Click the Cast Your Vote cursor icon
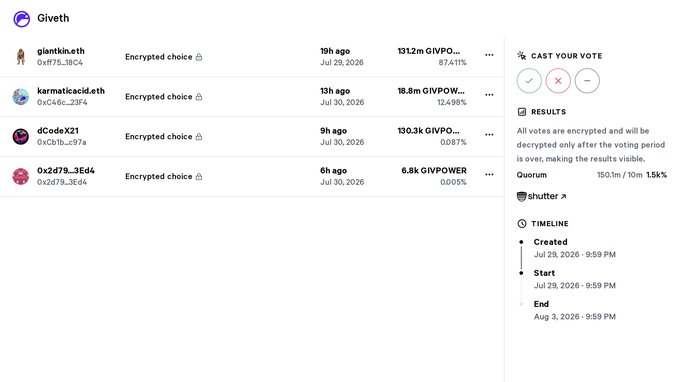Viewport: 680px width, 382px height. 522,56
